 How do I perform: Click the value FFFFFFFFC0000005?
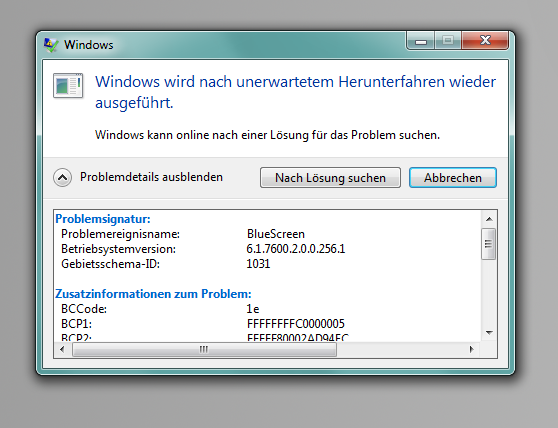tap(296, 324)
